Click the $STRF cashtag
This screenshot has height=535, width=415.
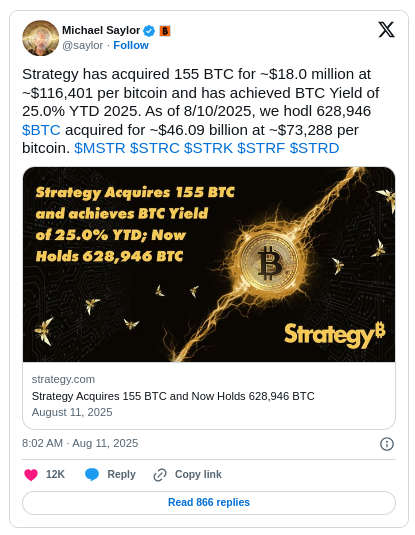point(261,148)
